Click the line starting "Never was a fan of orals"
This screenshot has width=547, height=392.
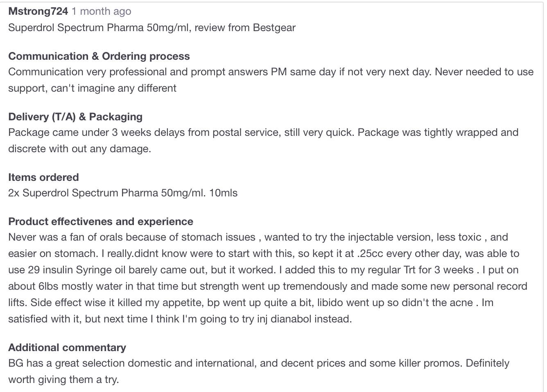(x=258, y=237)
